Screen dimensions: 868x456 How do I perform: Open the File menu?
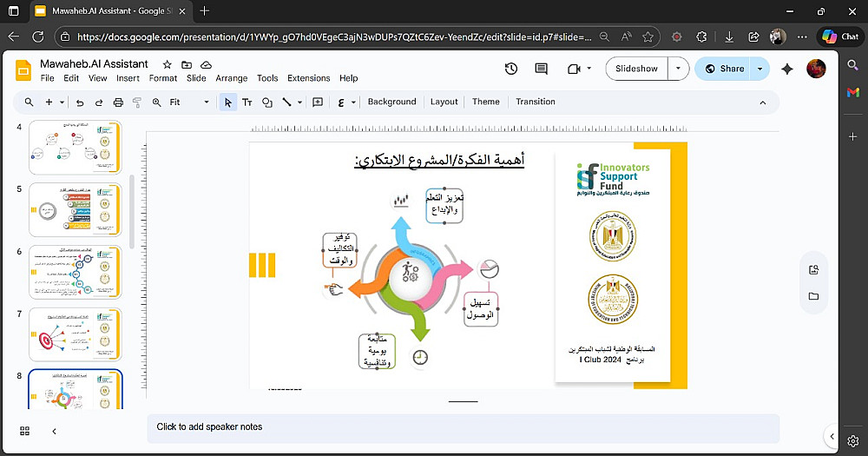(47, 78)
